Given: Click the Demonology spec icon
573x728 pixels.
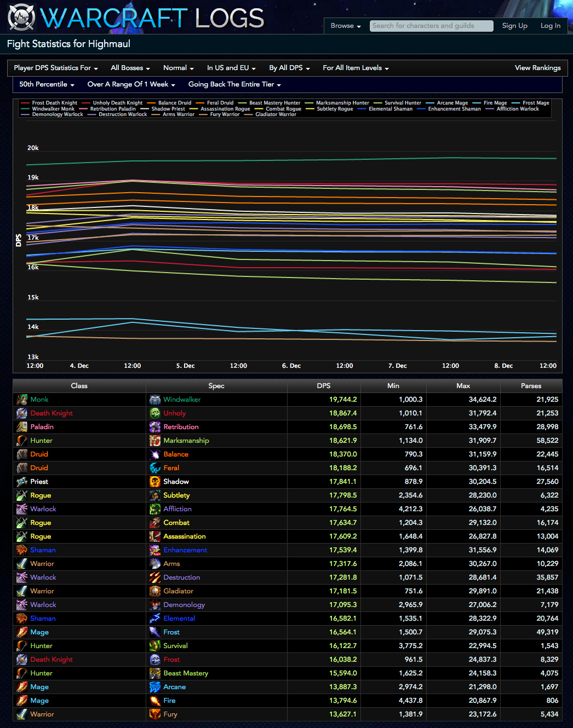Looking at the screenshot, I should 155,605.
